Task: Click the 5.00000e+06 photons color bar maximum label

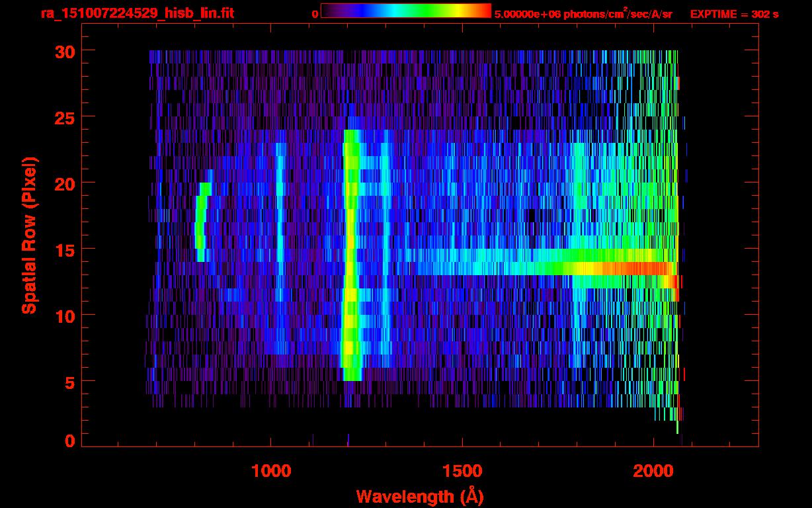Action: pyautogui.click(x=583, y=14)
